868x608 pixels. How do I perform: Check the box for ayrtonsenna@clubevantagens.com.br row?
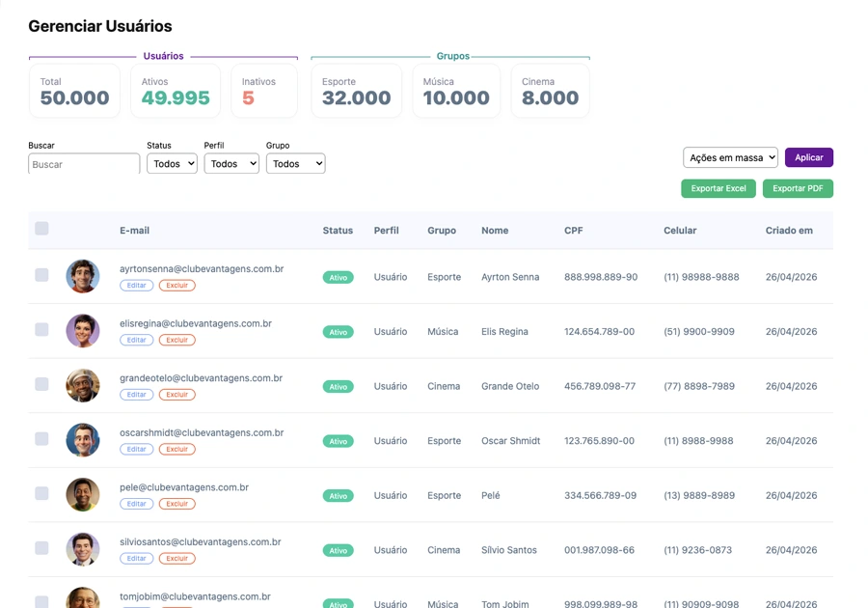tap(41, 275)
